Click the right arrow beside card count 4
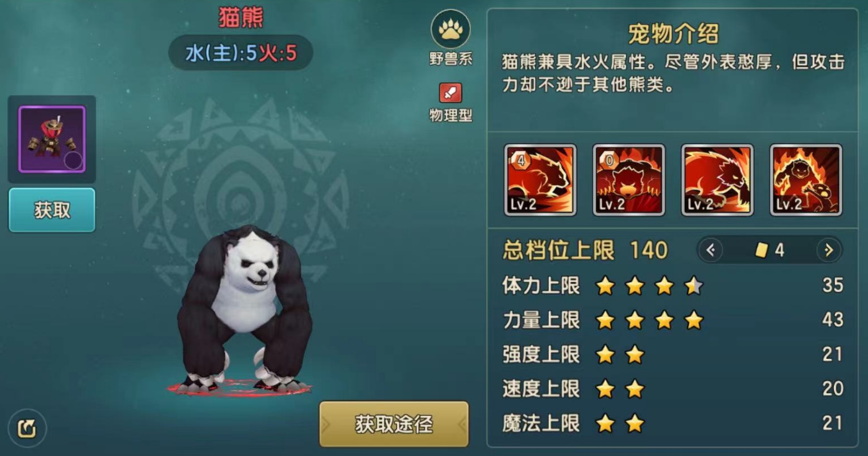Viewport: 868px width, 456px height. click(x=829, y=250)
